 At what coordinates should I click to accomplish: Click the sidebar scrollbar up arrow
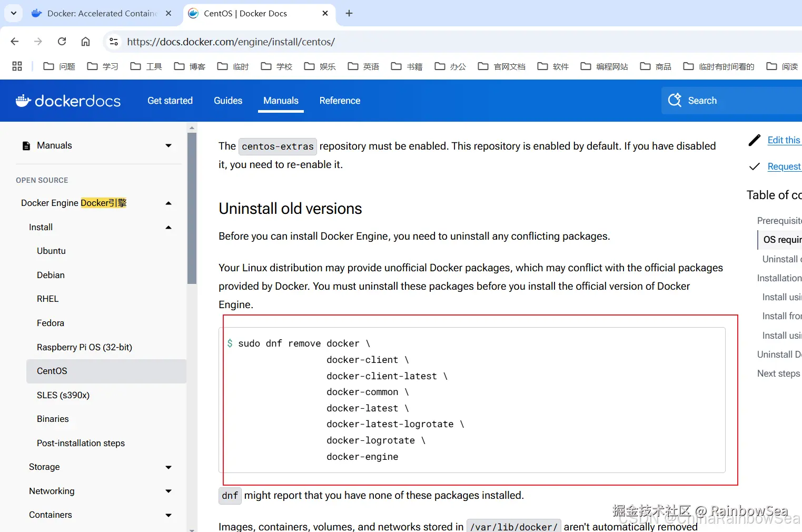point(192,127)
